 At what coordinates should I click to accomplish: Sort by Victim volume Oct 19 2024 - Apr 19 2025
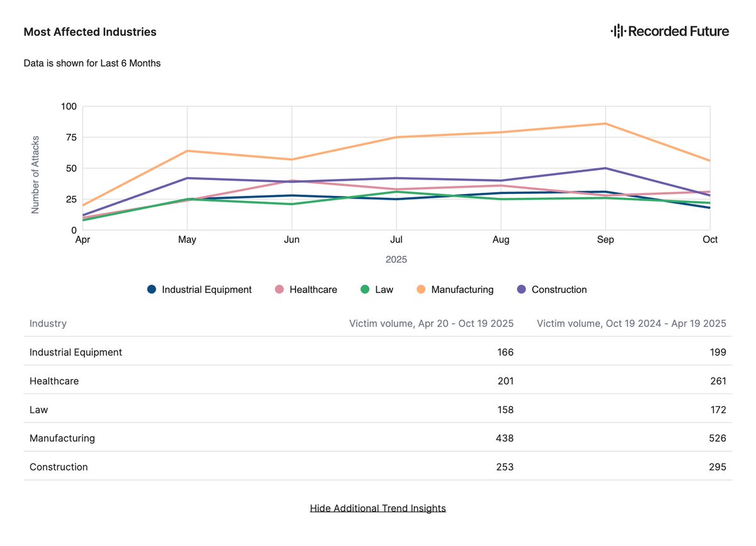(631, 324)
